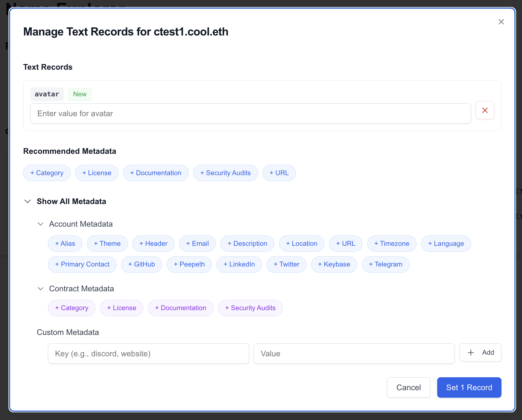This screenshot has width=522, height=420.
Task: Add GitHub metadata field
Action: click(x=141, y=264)
